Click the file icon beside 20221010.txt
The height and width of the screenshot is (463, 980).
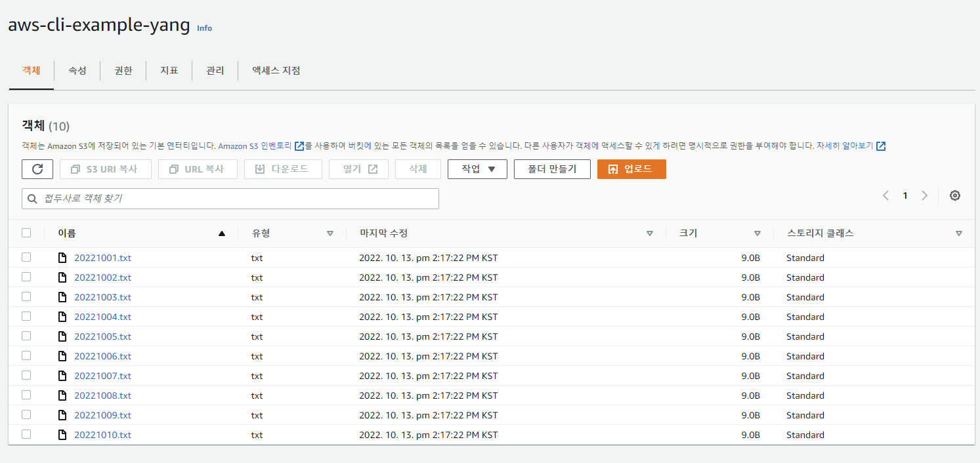point(62,435)
